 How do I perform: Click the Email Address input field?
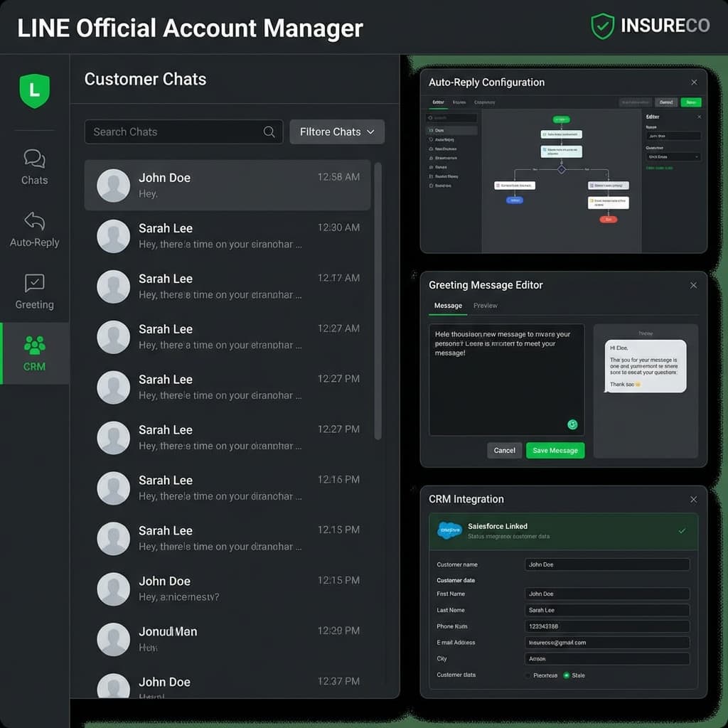point(606,643)
